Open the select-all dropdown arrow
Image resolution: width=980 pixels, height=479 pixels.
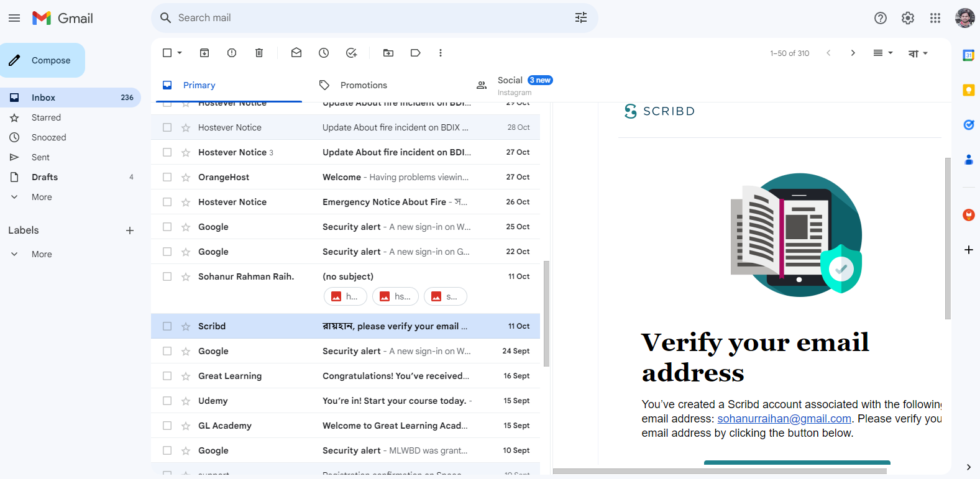pyautogui.click(x=180, y=53)
